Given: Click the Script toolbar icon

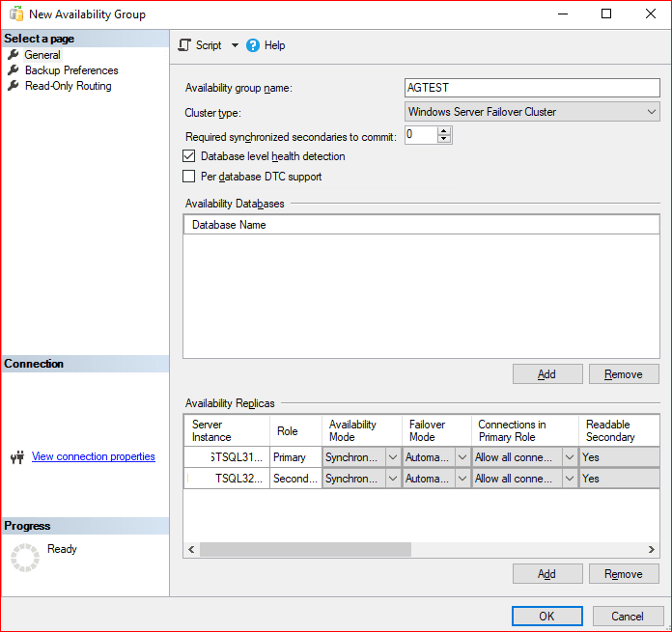Looking at the screenshot, I should (x=184, y=45).
